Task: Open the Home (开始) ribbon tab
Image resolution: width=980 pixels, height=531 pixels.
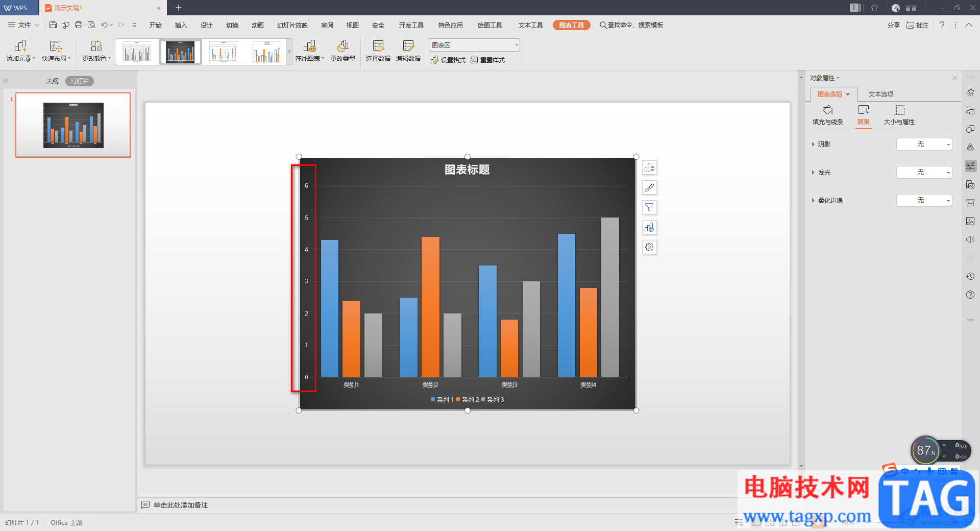Action: [156, 25]
